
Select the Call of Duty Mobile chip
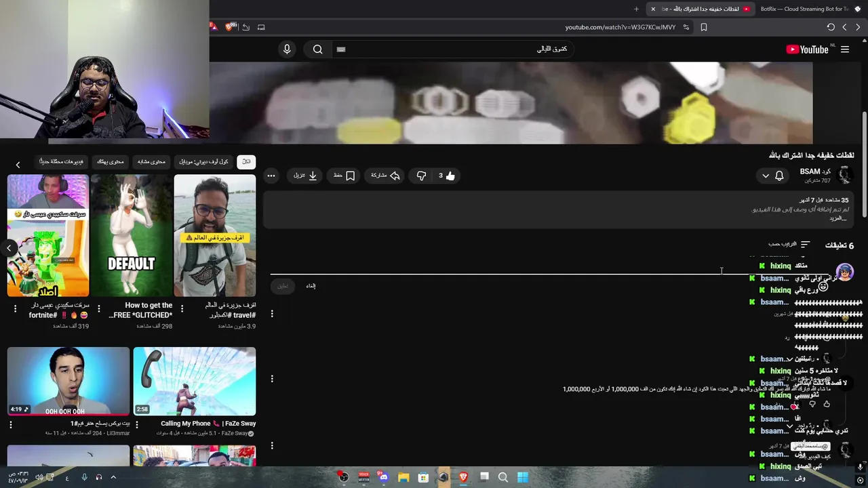tap(204, 161)
